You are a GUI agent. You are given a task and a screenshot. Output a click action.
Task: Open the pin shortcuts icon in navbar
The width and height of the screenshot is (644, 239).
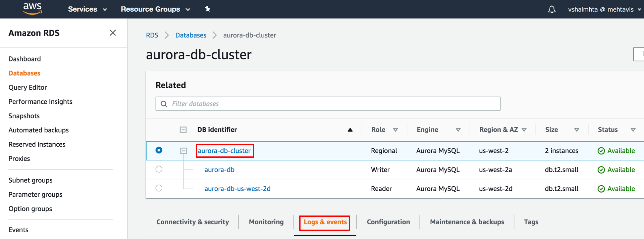pos(208,9)
